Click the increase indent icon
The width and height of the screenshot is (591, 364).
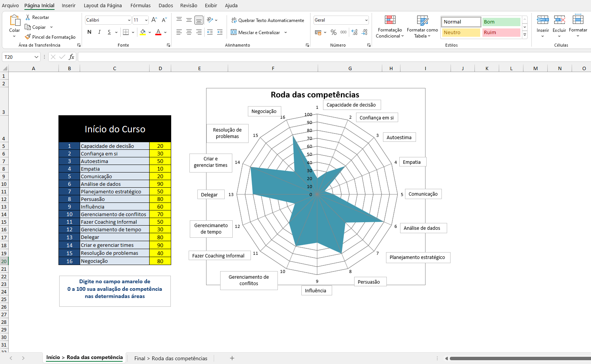pyautogui.click(x=219, y=33)
